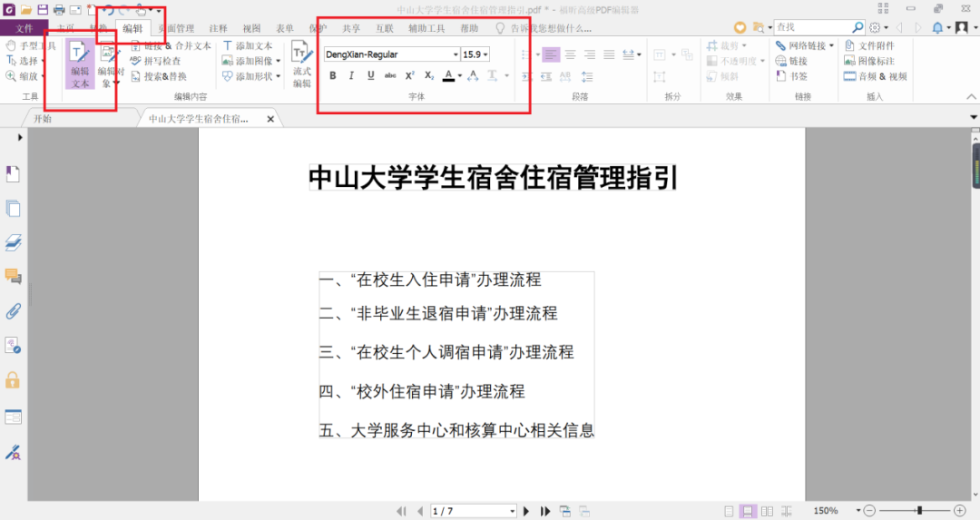
Task: Click the 书签 bookmark icon
Action: (781, 76)
